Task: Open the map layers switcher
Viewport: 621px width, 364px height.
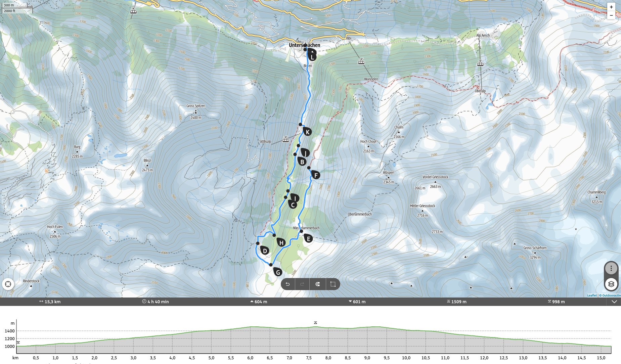Action: pos(611,284)
